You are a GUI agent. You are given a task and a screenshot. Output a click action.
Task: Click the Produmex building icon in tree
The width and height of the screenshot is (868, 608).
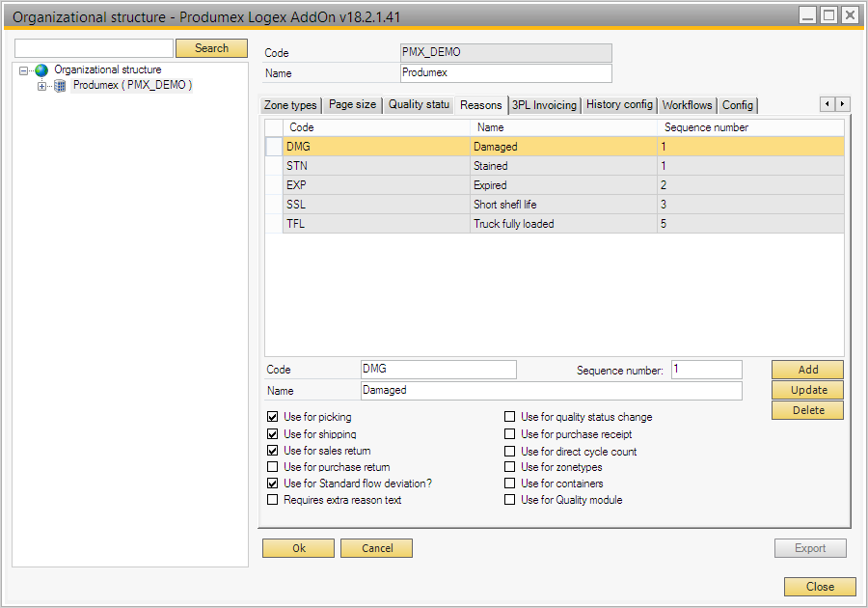click(60, 86)
